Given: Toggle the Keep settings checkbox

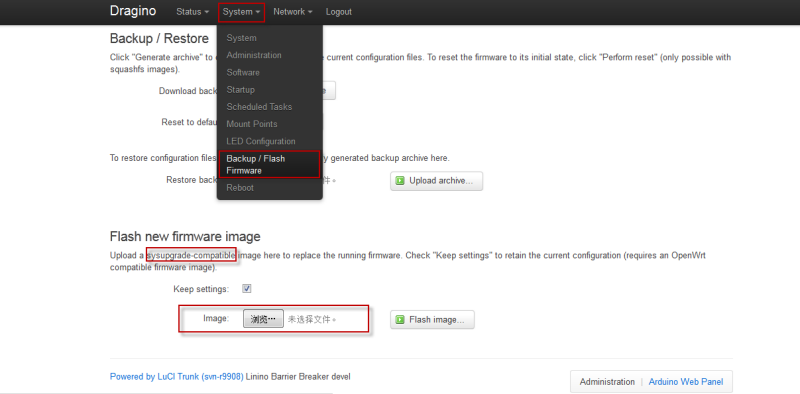Looking at the screenshot, I should (x=247, y=289).
